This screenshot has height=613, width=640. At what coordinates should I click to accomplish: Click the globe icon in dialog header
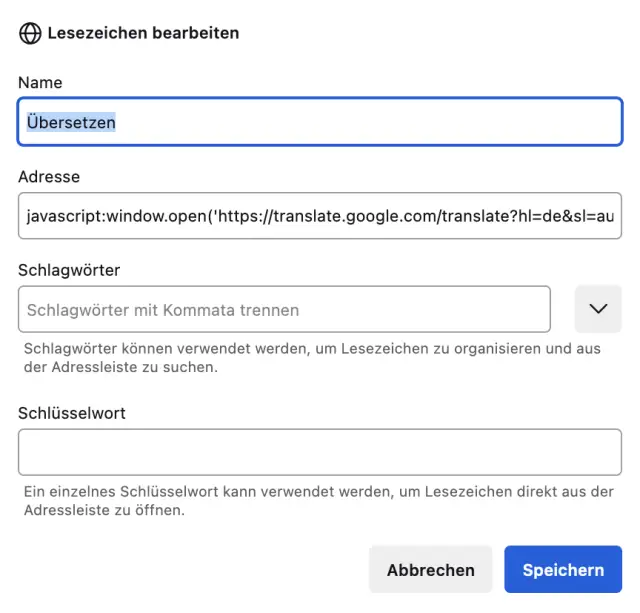click(x=30, y=33)
